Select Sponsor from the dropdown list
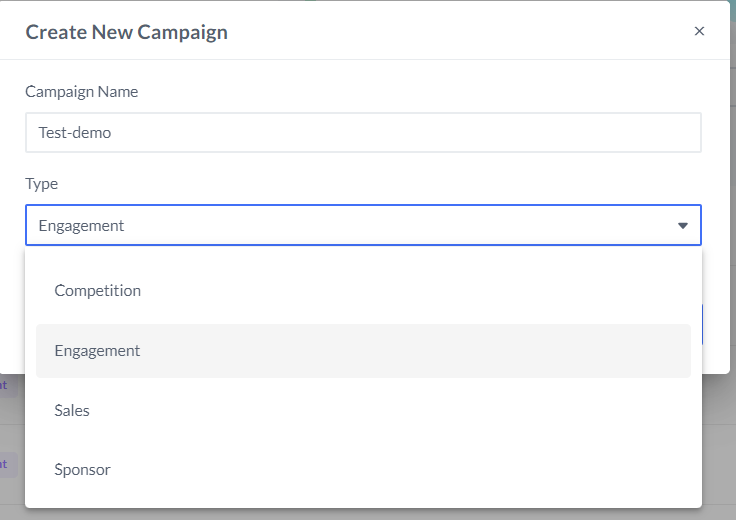736x520 pixels. click(x=83, y=469)
